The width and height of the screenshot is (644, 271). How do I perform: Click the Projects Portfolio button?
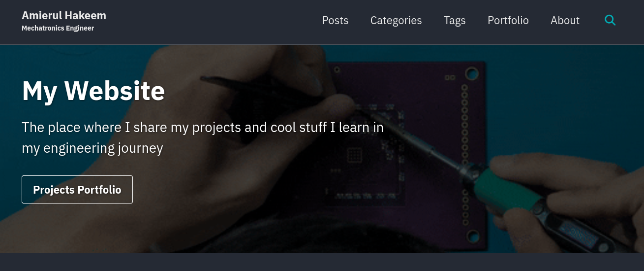point(77,190)
